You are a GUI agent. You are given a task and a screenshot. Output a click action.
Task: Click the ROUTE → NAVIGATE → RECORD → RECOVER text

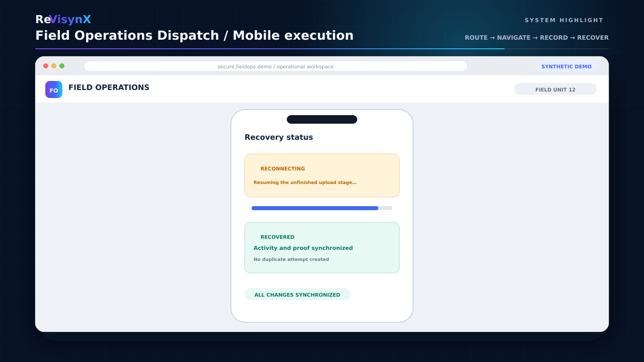tap(537, 38)
